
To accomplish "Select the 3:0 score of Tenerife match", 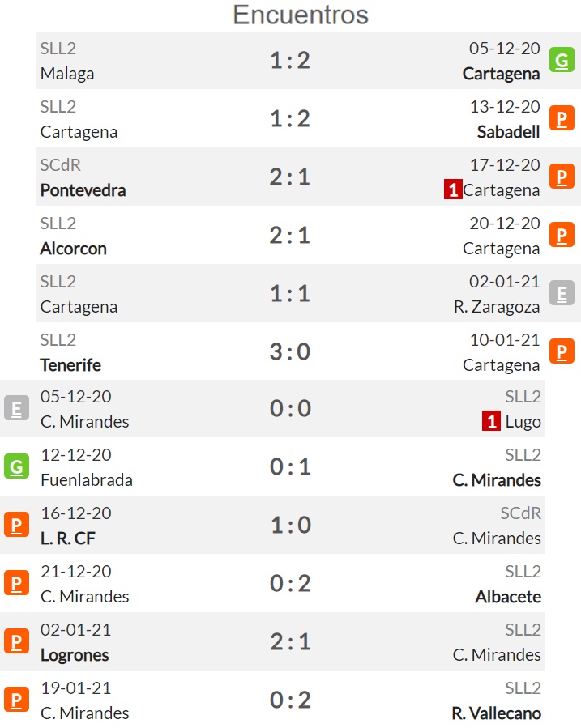I will tap(290, 351).
